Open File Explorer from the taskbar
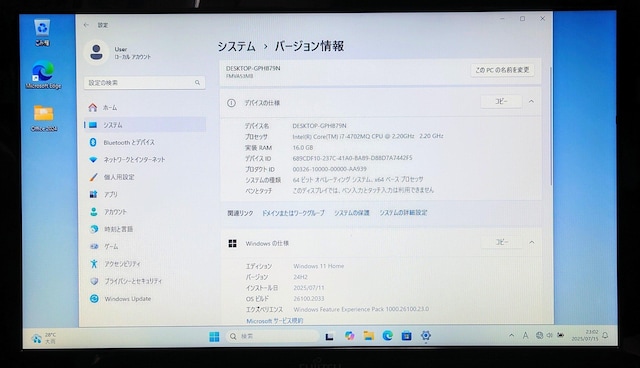This screenshot has height=368, width=640. (369, 336)
